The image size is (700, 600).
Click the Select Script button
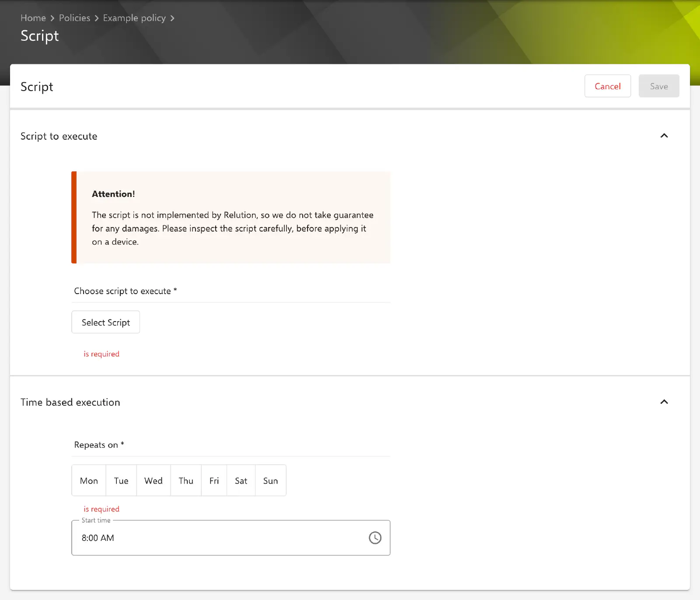tap(106, 322)
